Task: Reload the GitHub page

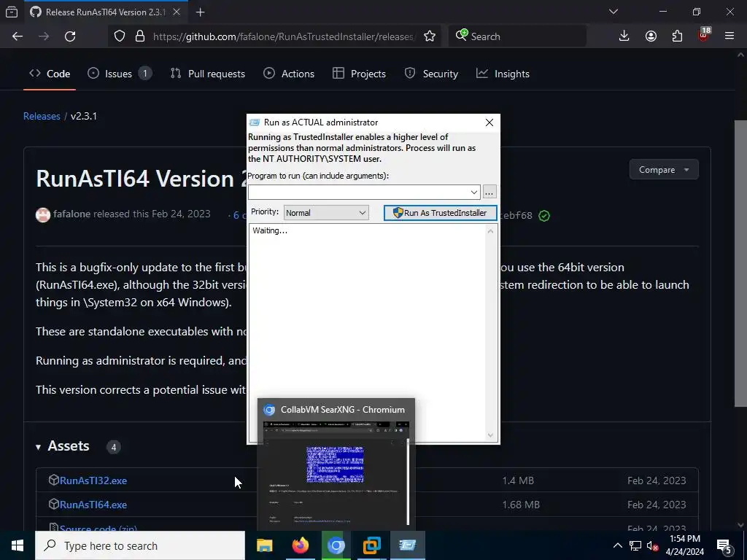Action: point(70,36)
